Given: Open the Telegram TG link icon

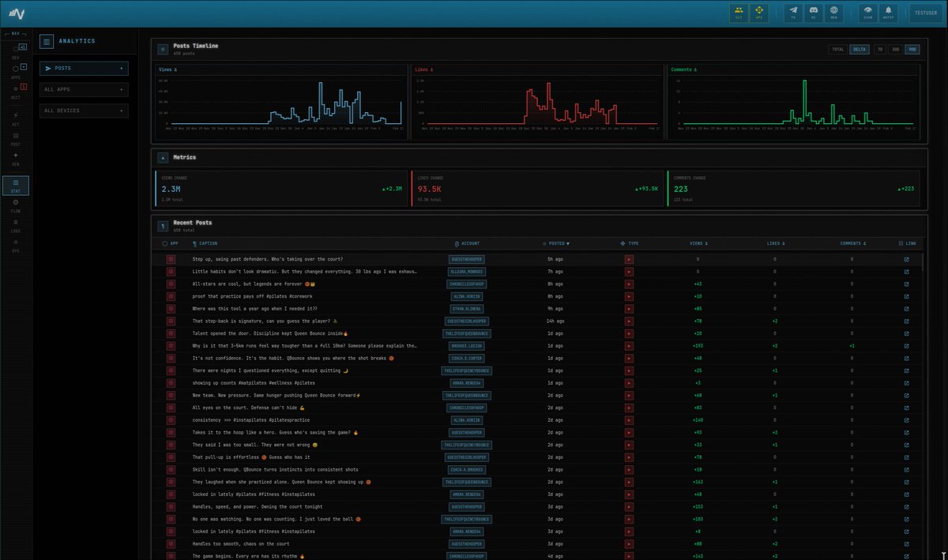Looking at the screenshot, I should [793, 13].
